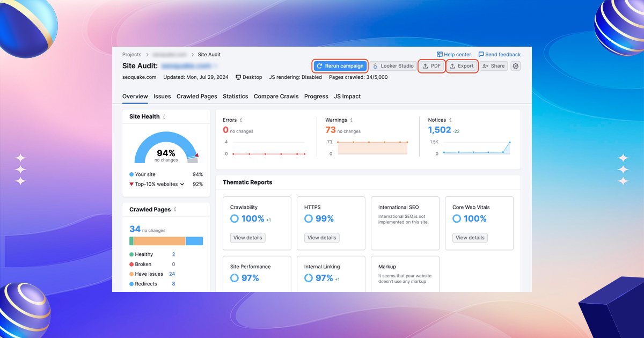Switch to the Issues tab
The image size is (644, 338).
[162, 97]
